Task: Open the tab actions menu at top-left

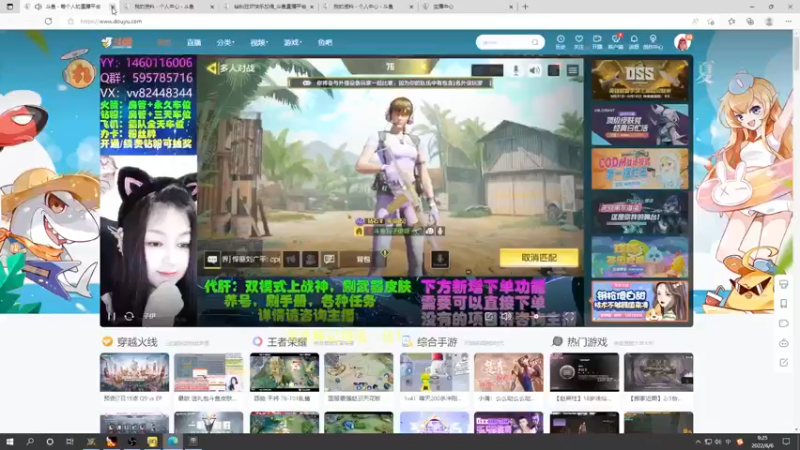Action: 10,7
